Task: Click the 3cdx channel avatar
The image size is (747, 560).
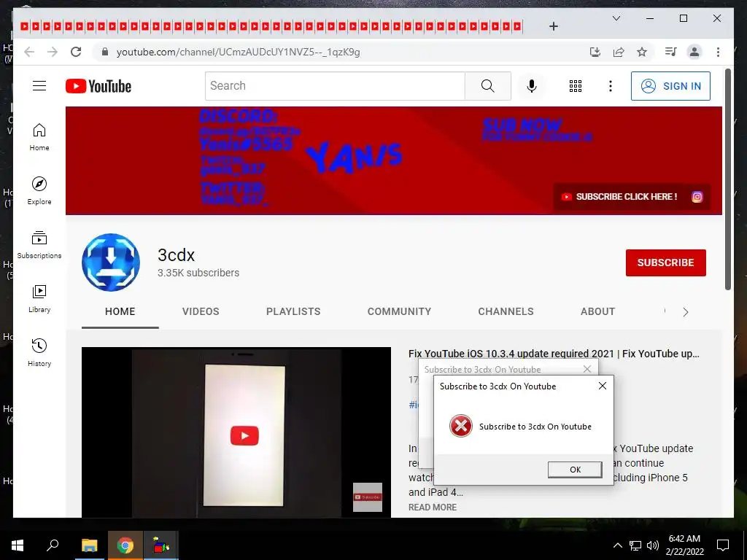Action: click(111, 262)
